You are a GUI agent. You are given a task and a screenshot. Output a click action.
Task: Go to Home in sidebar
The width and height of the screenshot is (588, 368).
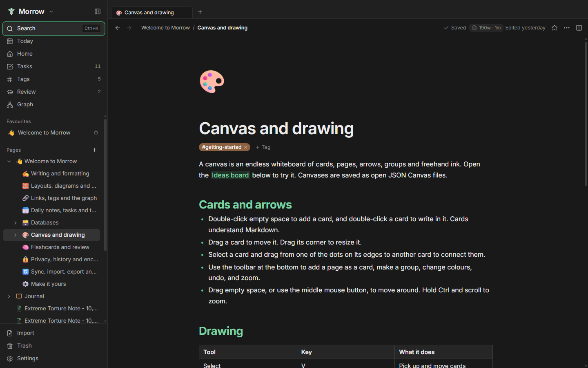click(x=53, y=54)
